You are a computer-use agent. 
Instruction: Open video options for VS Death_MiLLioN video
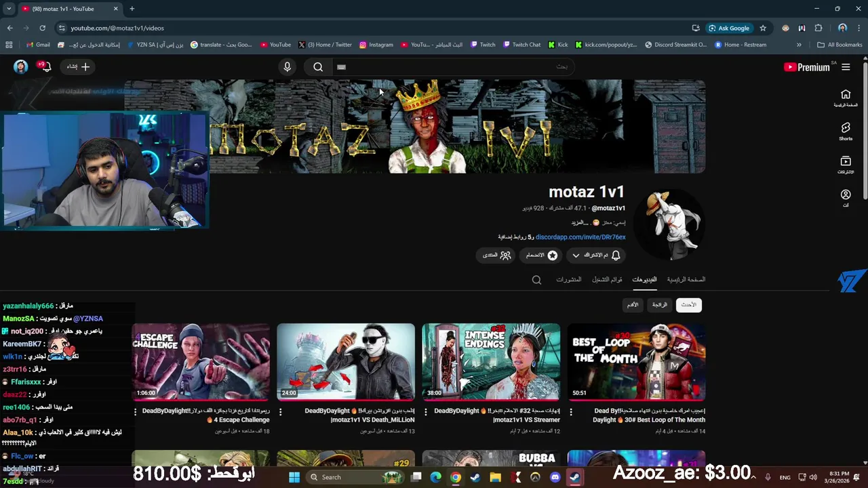click(x=281, y=411)
